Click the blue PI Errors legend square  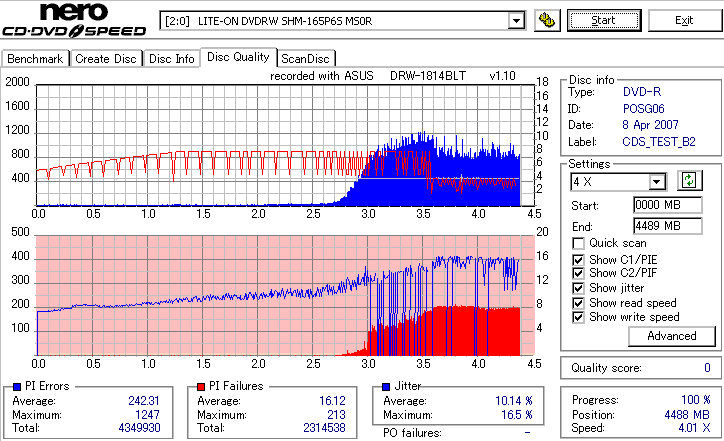pos(17,387)
